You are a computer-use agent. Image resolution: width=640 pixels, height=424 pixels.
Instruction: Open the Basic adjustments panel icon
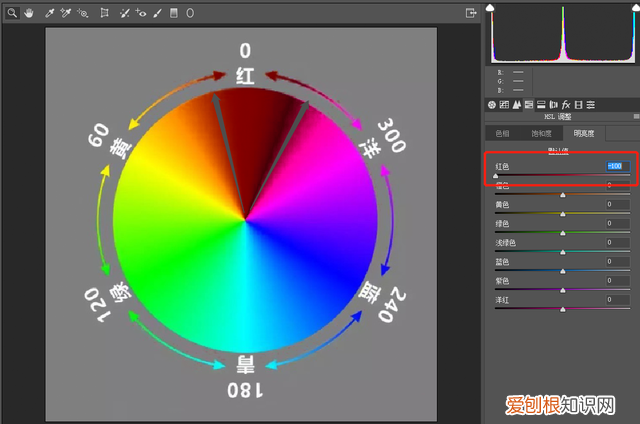(492, 104)
